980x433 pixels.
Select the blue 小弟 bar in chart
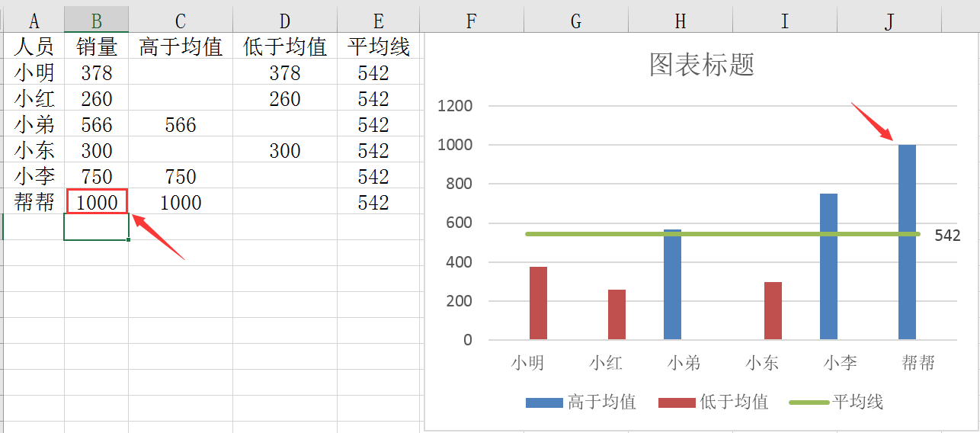672,284
